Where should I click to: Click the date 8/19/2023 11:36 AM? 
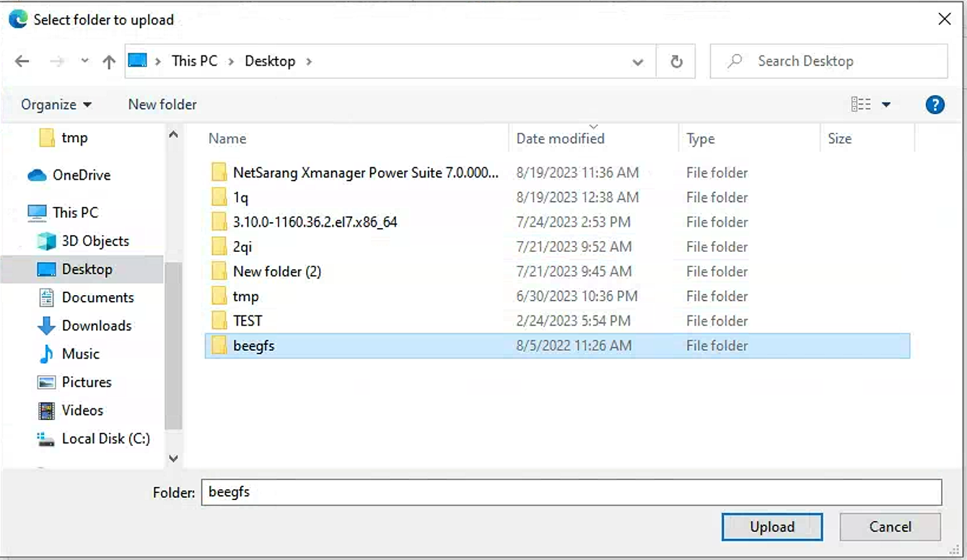pyautogui.click(x=577, y=172)
